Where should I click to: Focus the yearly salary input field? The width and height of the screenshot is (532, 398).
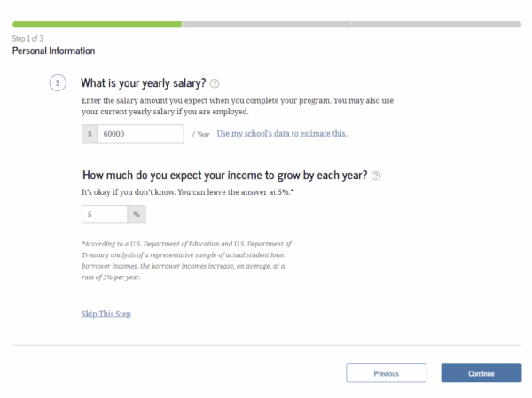click(x=140, y=134)
